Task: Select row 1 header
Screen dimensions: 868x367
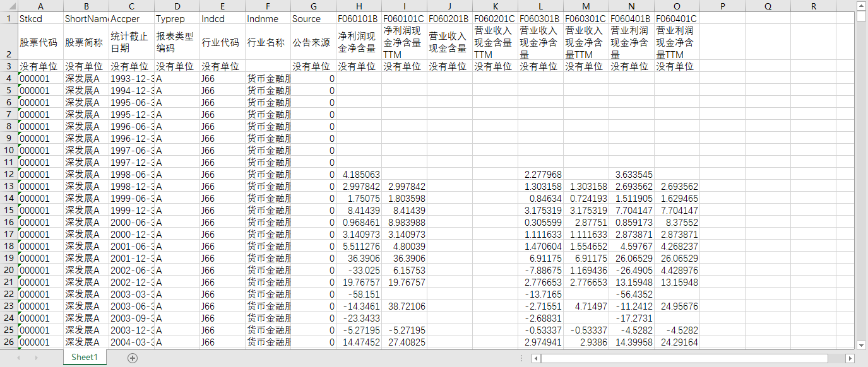Action: (x=9, y=18)
